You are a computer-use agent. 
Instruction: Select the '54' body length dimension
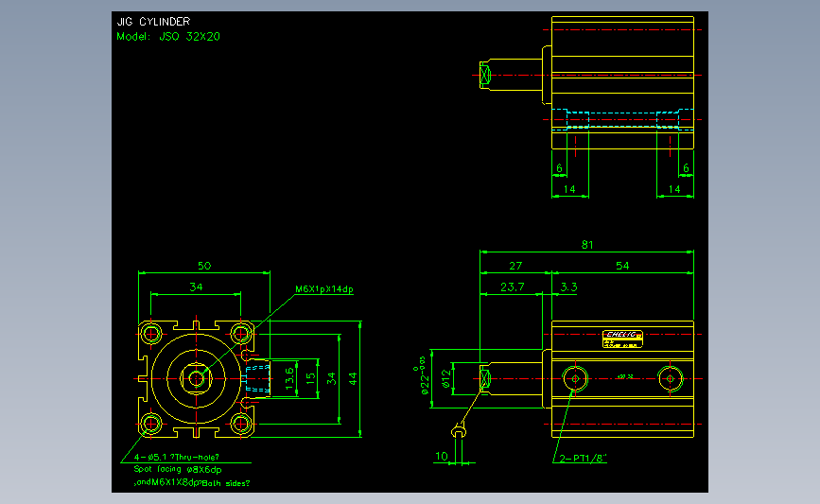click(x=622, y=266)
